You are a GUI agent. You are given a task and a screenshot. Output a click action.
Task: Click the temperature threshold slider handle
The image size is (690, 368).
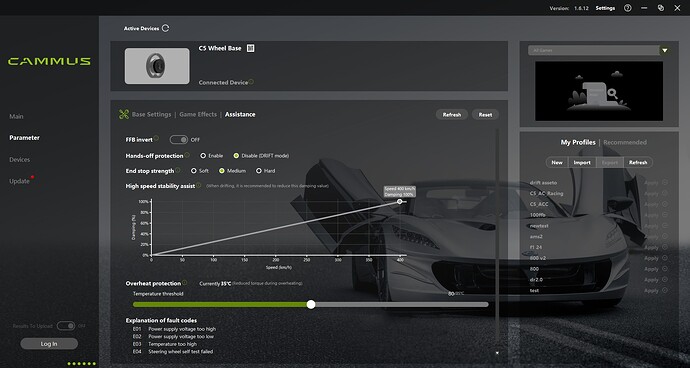click(x=311, y=304)
